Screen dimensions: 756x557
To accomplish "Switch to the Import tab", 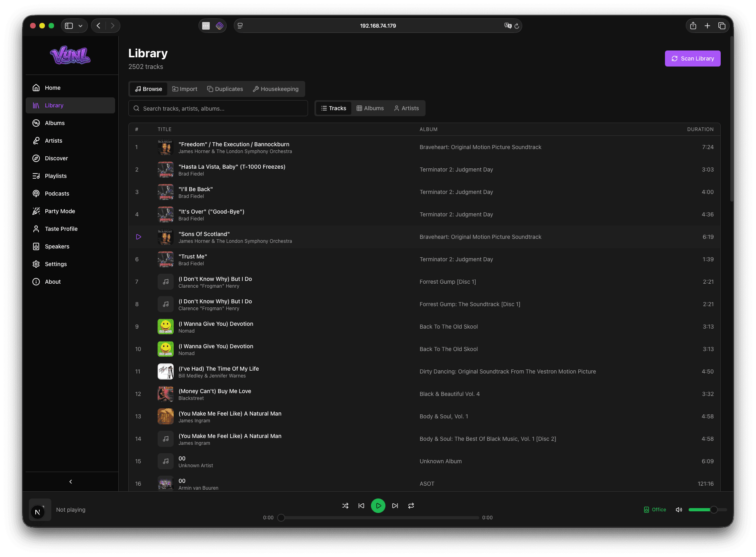I will click(x=185, y=89).
